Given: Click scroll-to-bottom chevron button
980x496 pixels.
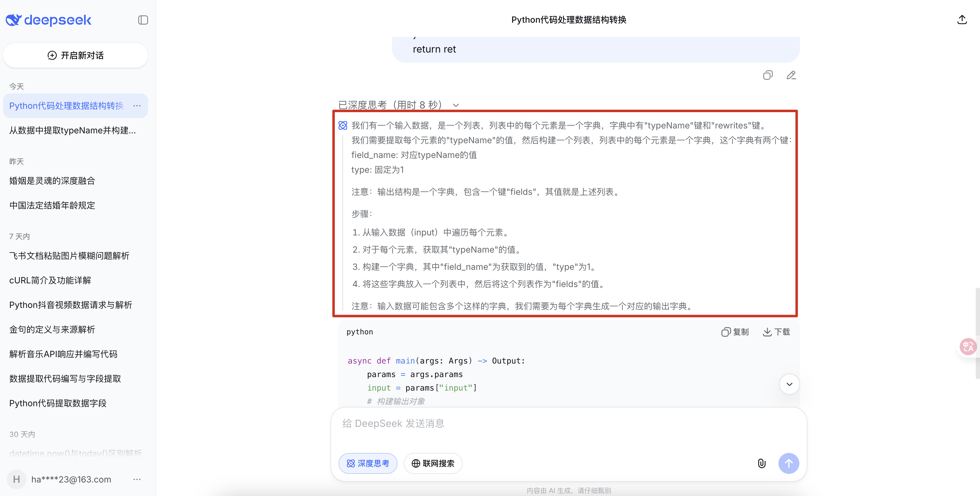Looking at the screenshot, I should click(x=789, y=384).
